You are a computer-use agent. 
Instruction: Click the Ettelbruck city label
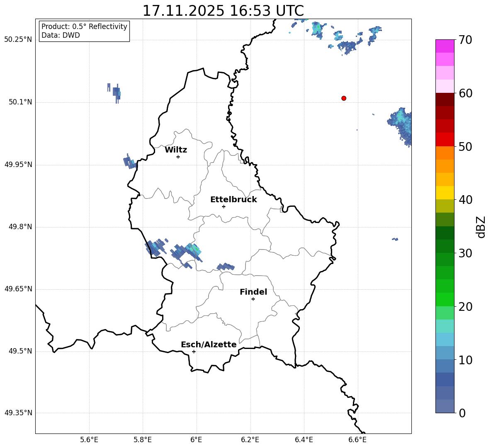pos(233,200)
